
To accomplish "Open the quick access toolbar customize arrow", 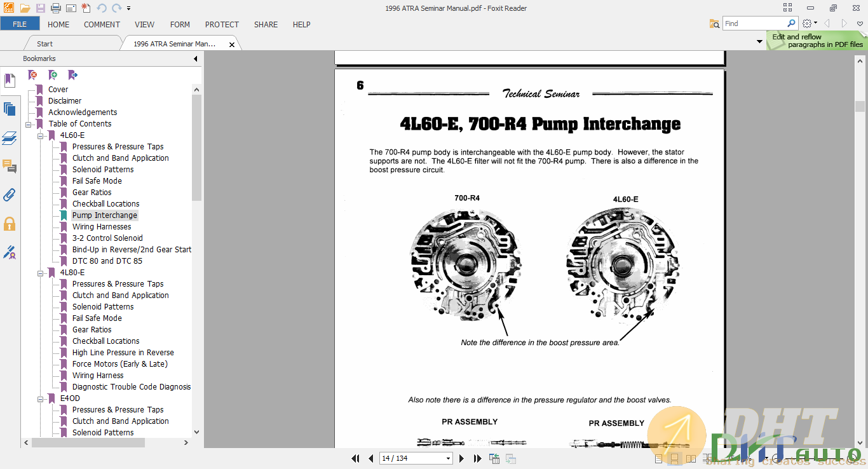I will point(129,9).
